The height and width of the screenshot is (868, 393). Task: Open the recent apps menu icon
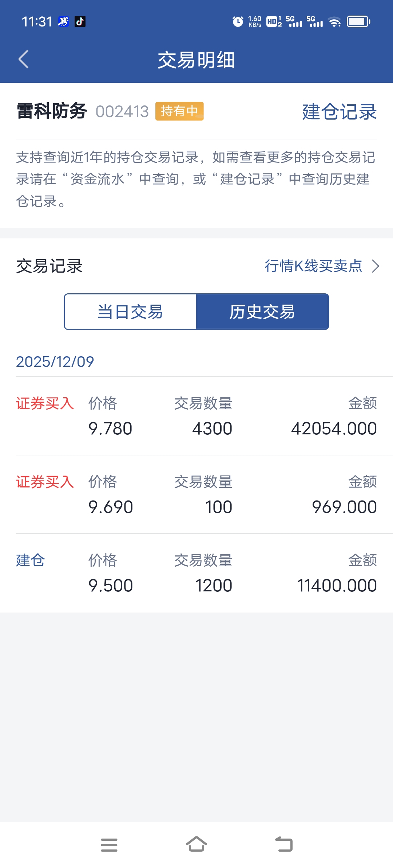point(109,845)
